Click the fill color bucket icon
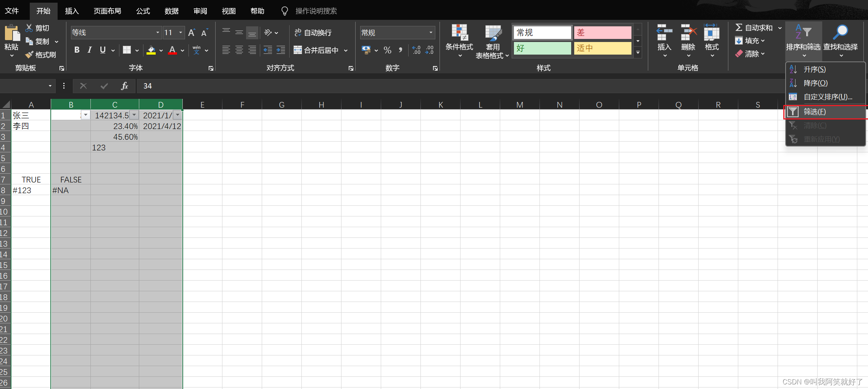 151,50
